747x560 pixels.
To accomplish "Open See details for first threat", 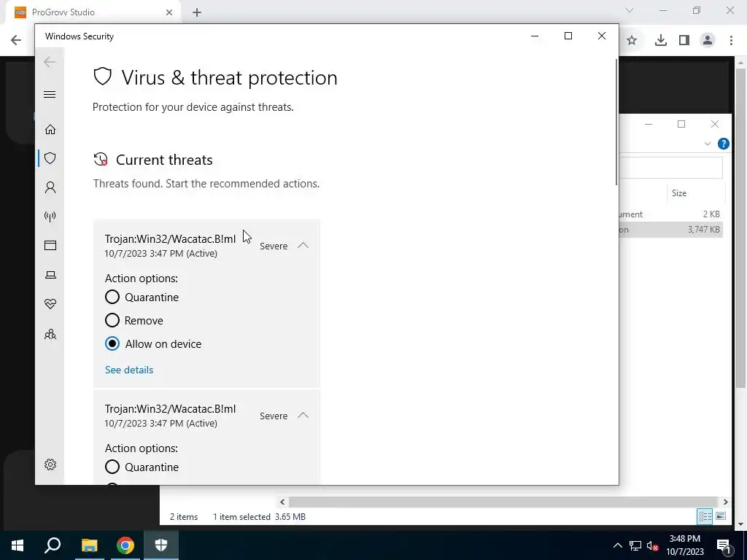I will [x=129, y=370].
